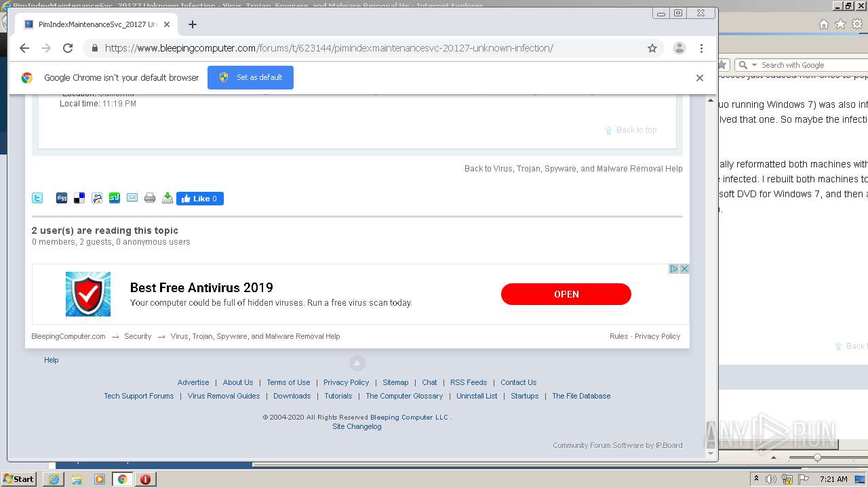Viewport: 868px width, 488px height.
Task: Open the Windows Start menu
Action: pyautogui.click(x=19, y=479)
